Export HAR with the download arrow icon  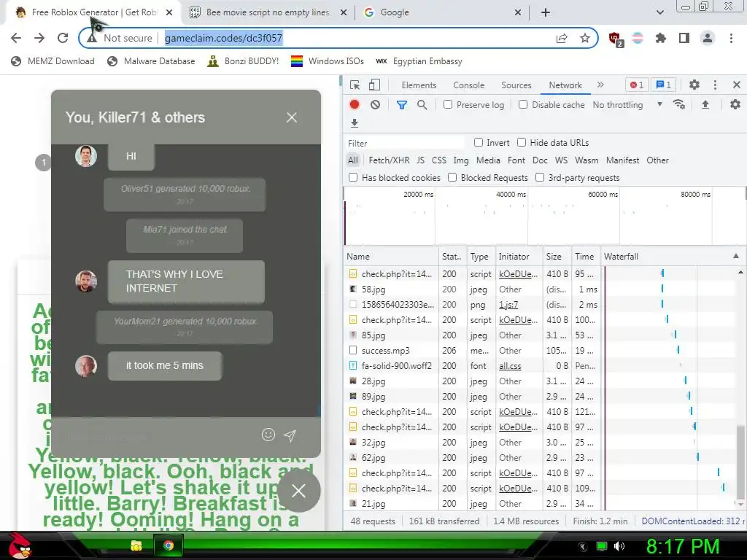(x=355, y=123)
